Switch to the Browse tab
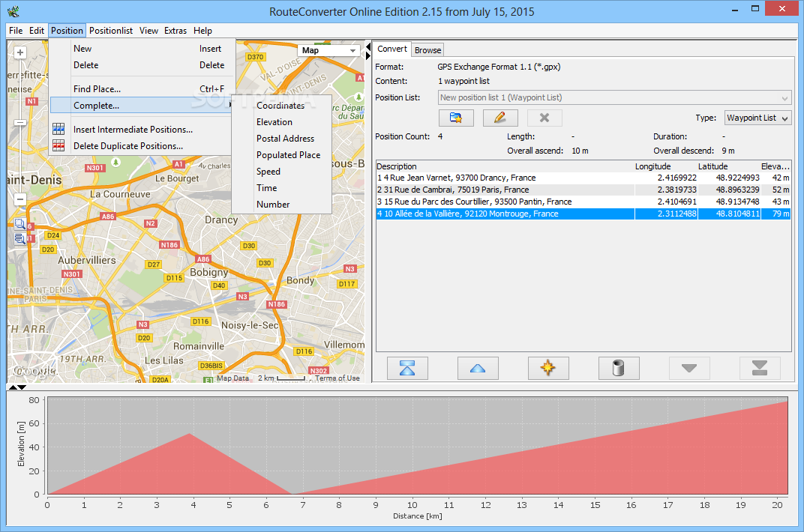The height and width of the screenshot is (532, 804). (x=427, y=50)
